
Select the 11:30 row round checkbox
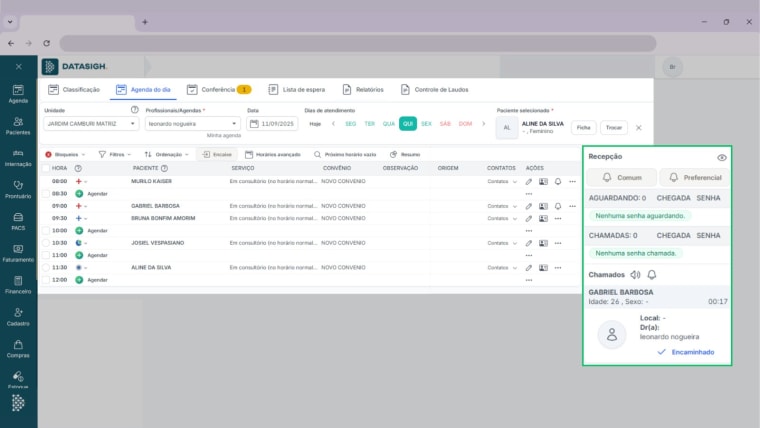[x=46, y=268]
